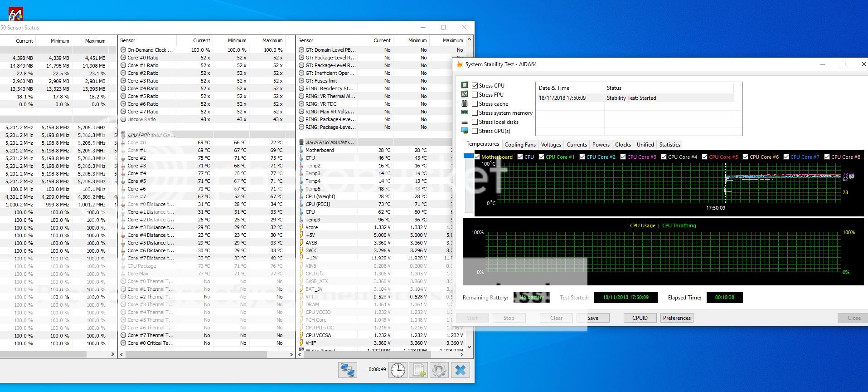
Task: Switch to the Unified tab
Action: click(x=645, y=145)
